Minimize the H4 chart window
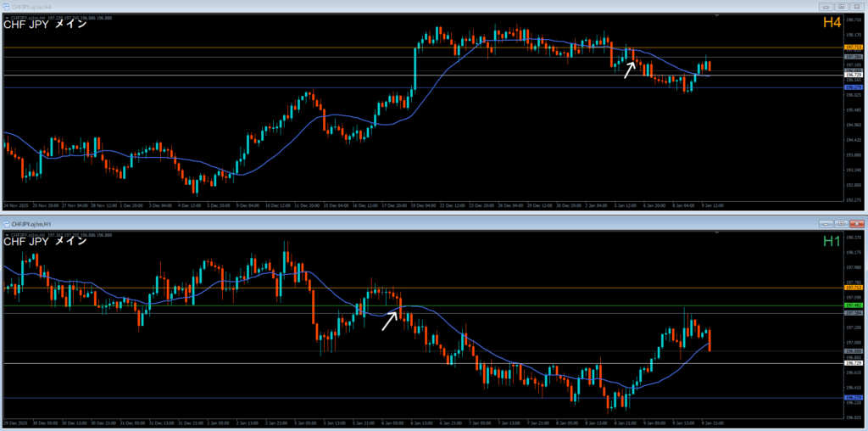The image size is (868, 431). tap(826, 7)
